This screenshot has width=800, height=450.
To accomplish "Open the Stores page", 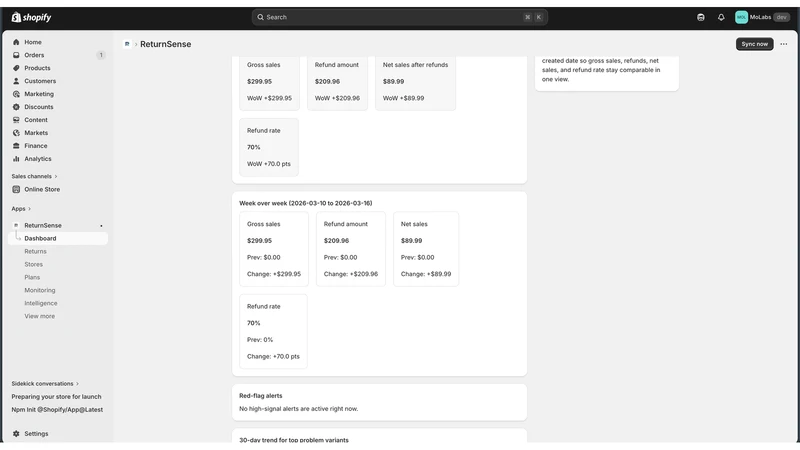I will 34,264.
